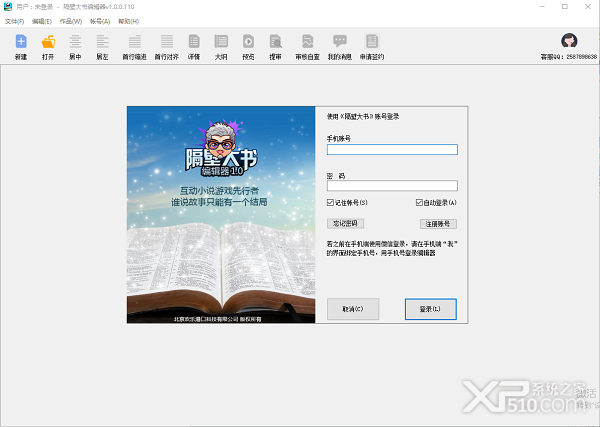Apply 居中 center alignment from toolbar

pos(75,41)
